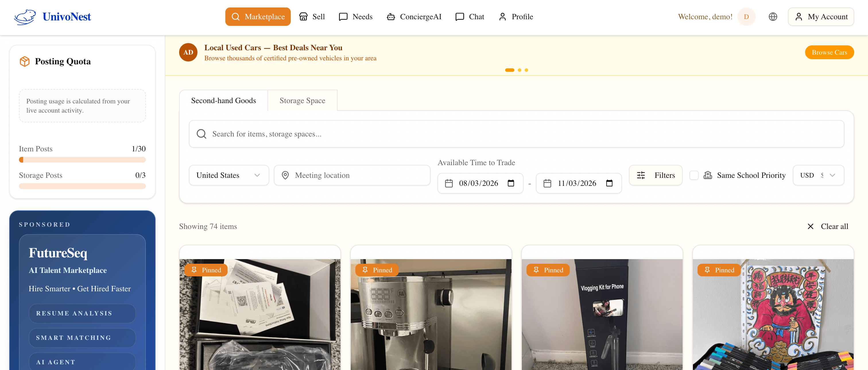Open the Marketplace nav item

click(258, 17)
